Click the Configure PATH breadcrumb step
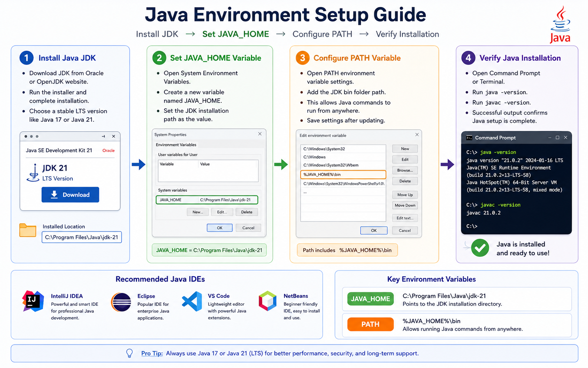This screenshot has height=368, width=588. pos(322,34)
